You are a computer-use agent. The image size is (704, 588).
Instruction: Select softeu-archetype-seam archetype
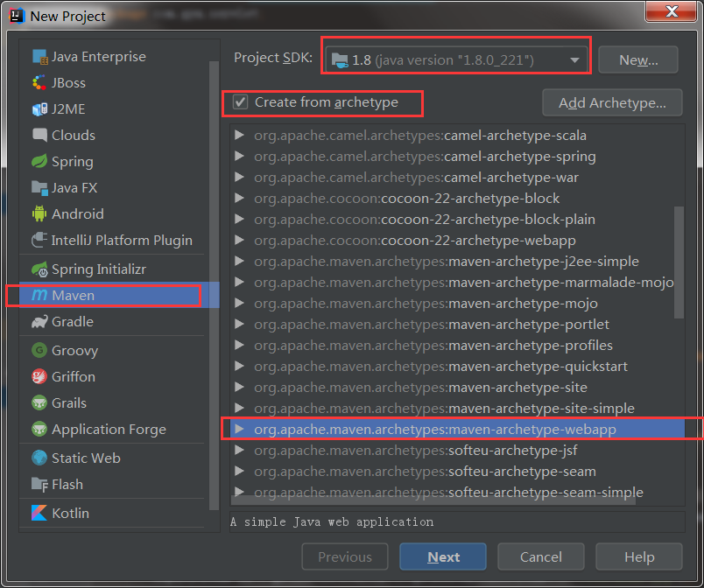pyautogui.click(x=457, y=471)
